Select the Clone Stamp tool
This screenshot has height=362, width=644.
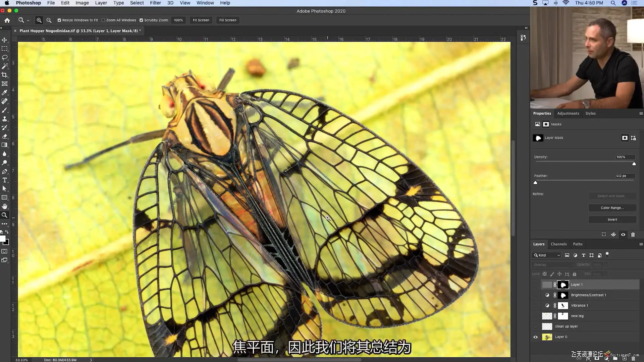click(5, 119)
